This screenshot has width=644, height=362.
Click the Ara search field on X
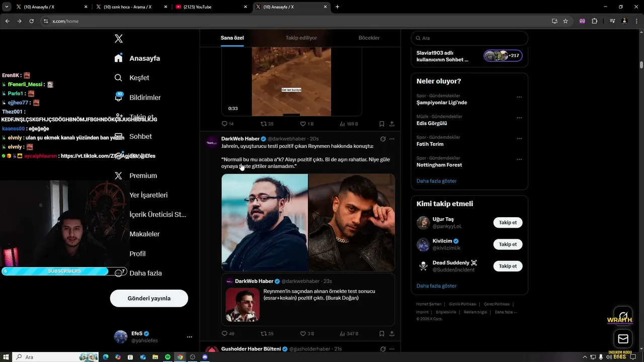pos(469,38)
